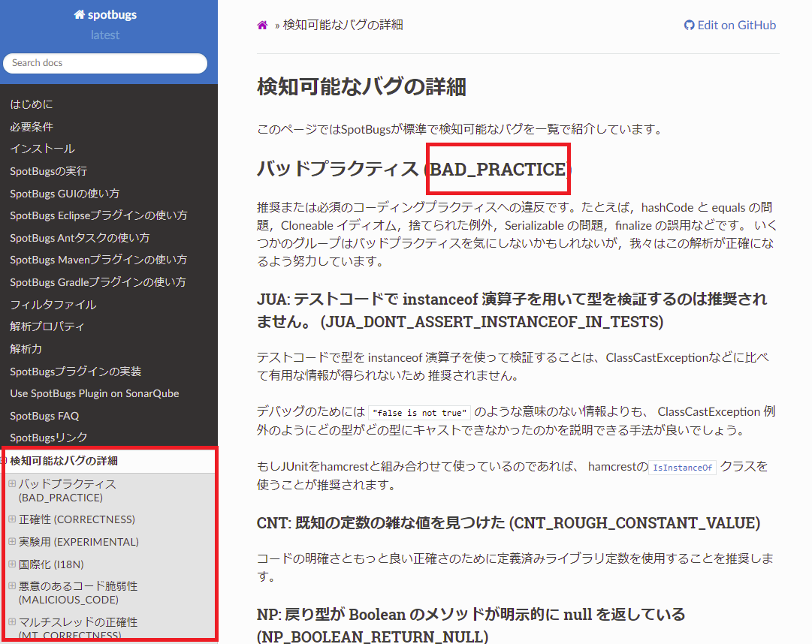
Task: Click the latest version label
Action: click(x=105, y=35)
